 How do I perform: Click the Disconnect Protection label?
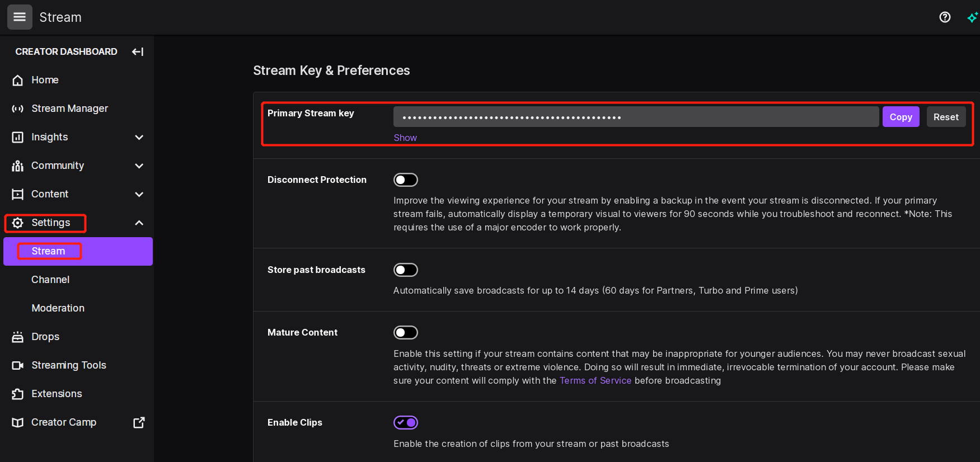(317, 180)
